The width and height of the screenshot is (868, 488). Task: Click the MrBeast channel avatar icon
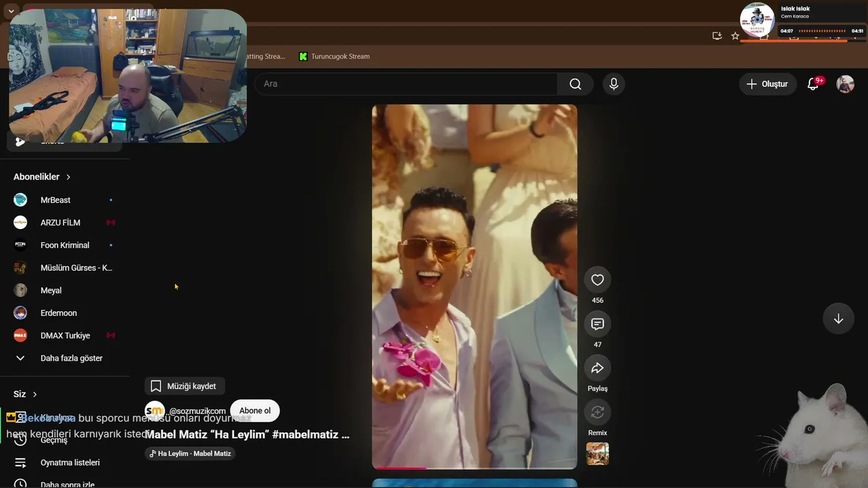(20, 200)
